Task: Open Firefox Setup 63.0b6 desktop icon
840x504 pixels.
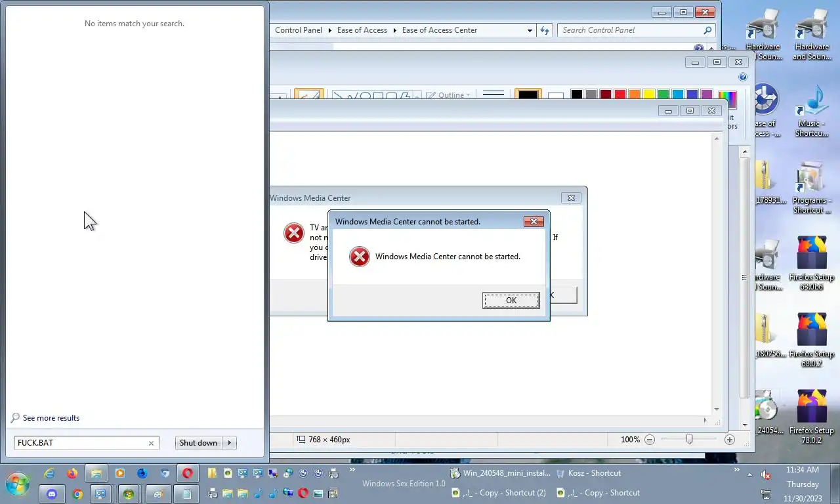Action: point(812,262)
